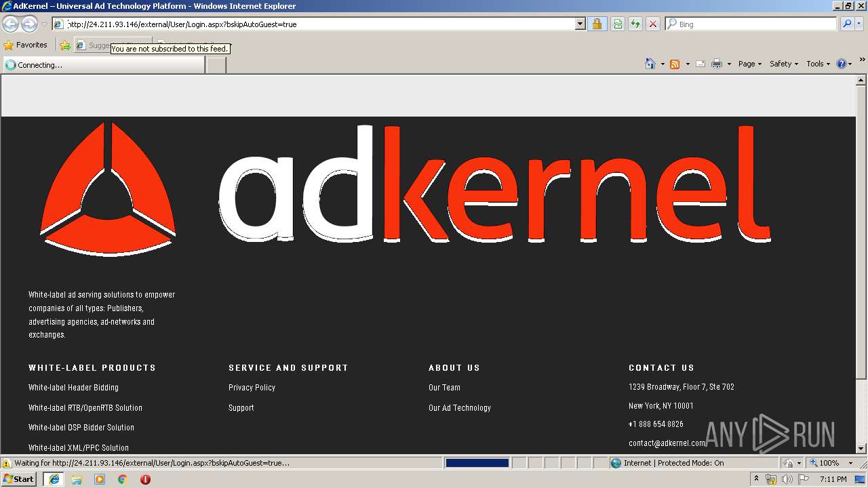Click the orange RSS Feeds icon
The width and height of the screenshot is (868, 488).
point(675,64)
